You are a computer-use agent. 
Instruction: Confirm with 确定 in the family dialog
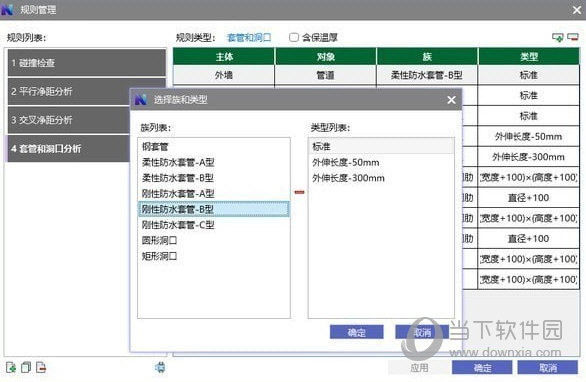pos(357,332)
